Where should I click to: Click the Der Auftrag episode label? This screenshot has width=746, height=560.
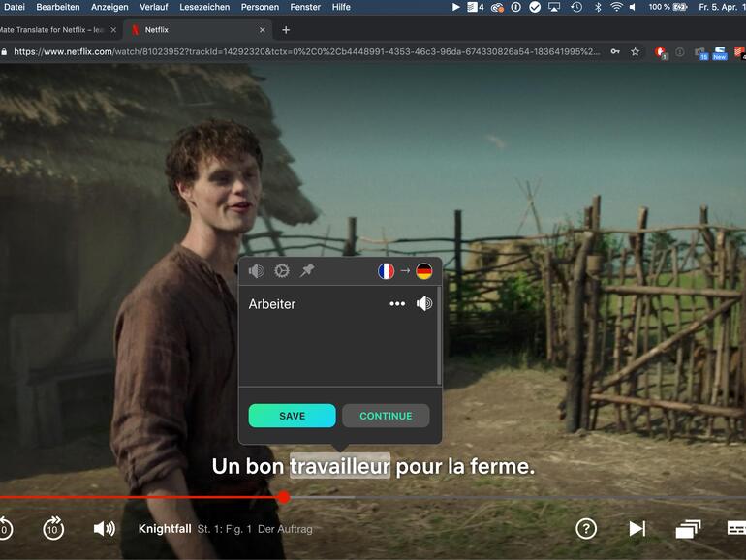click(285, 529)
